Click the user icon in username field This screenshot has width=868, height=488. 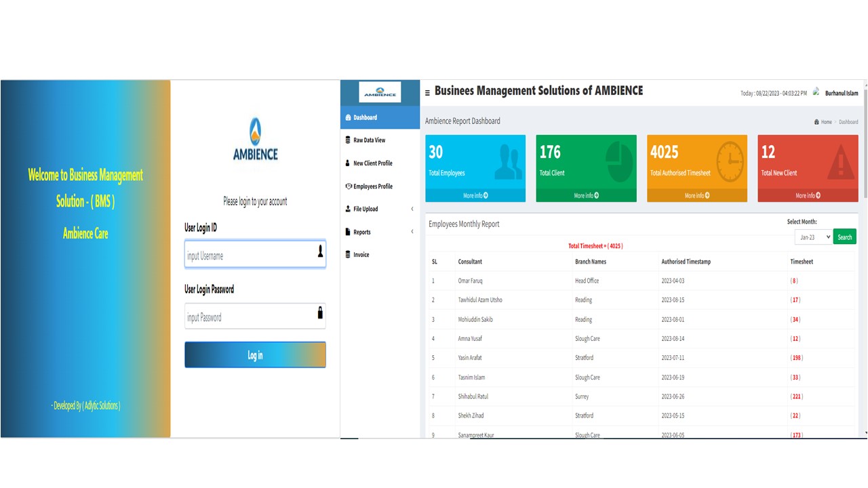click(320, 252)
